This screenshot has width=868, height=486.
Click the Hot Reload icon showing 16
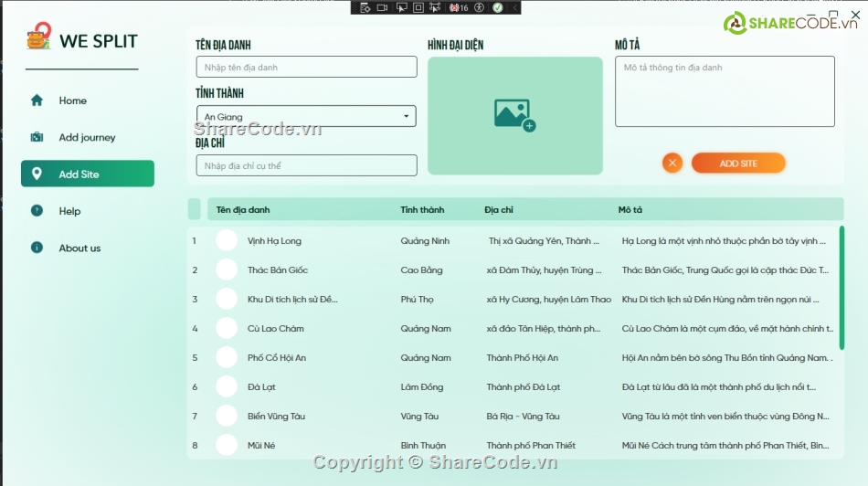point(458,7)
